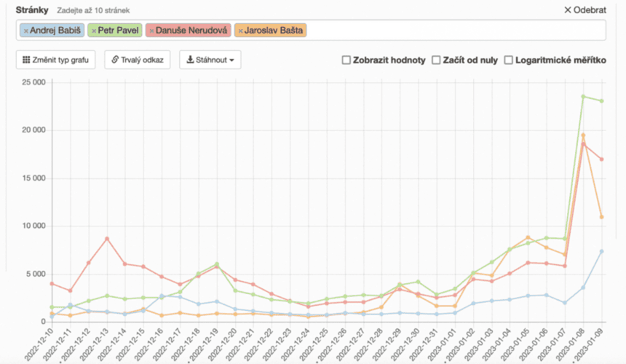Remove the Jaroslav Bašta tag with its x icon

[x=239, y=30]
